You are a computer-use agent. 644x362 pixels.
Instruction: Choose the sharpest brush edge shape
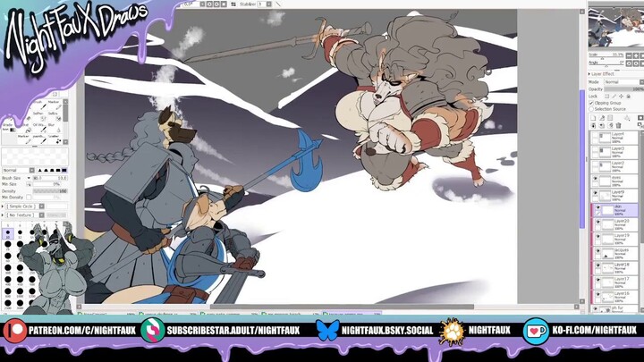point(40,171)
